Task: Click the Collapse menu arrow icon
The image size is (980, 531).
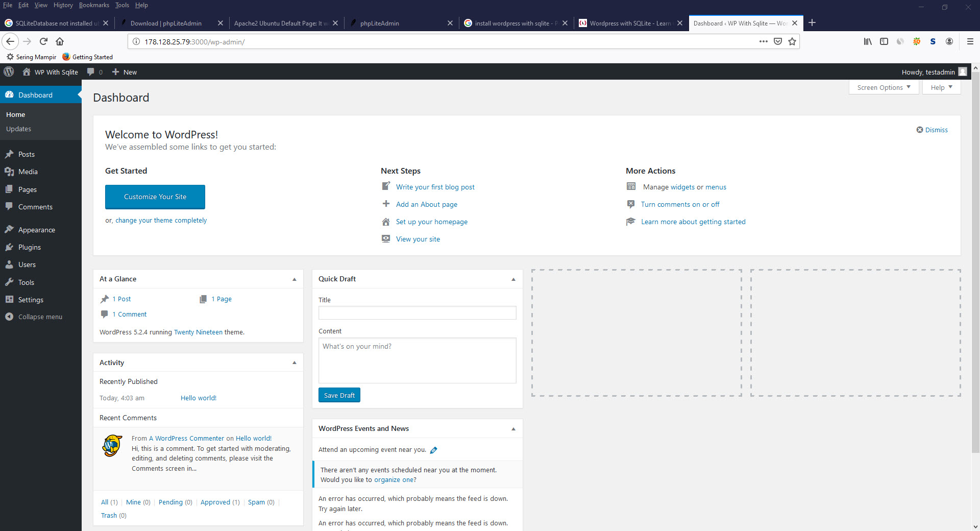Action: click(x=10, y=317)
